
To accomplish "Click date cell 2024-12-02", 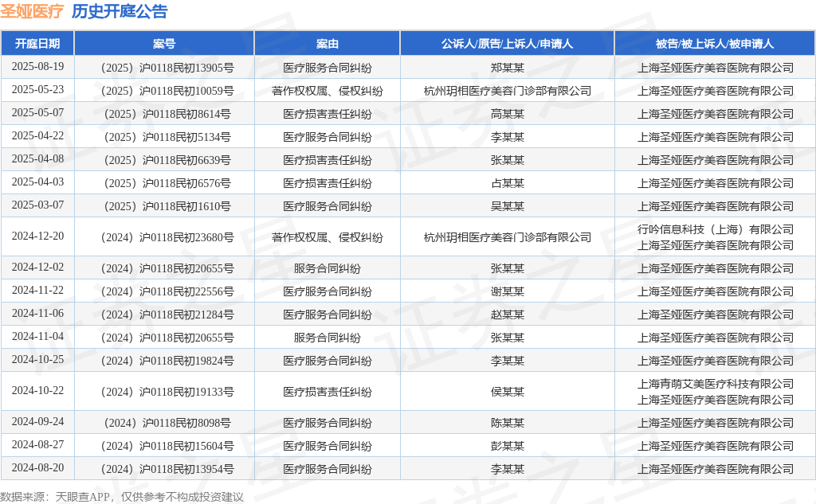I will (x=37, y=267).
